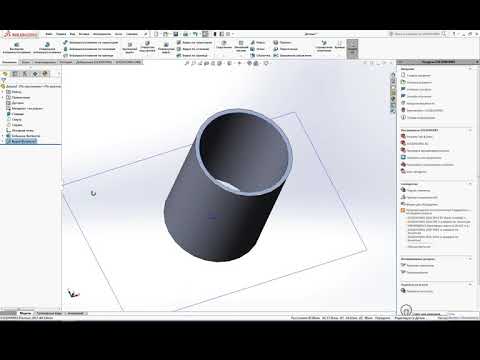
Task: Open the Окно menu
Action: (119, 34)
